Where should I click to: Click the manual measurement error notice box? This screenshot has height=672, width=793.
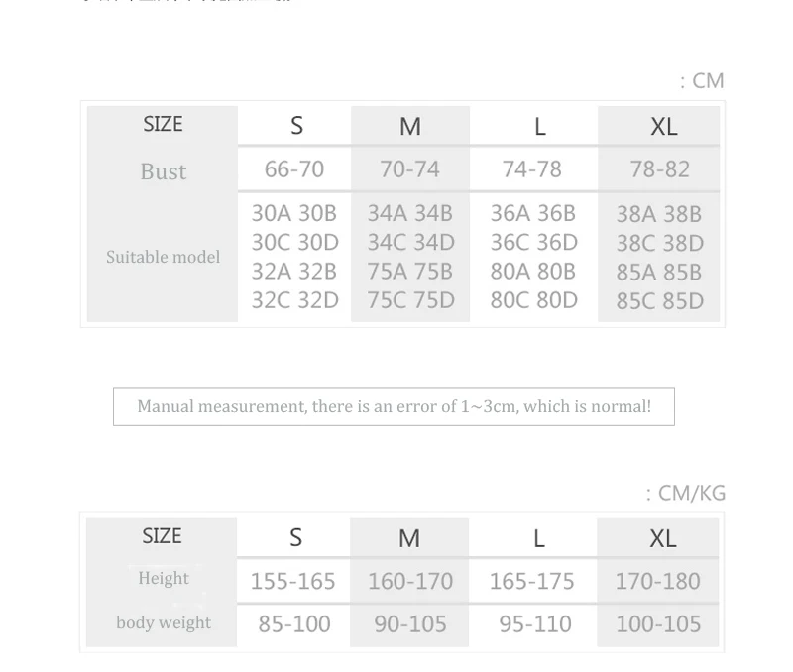394,406
